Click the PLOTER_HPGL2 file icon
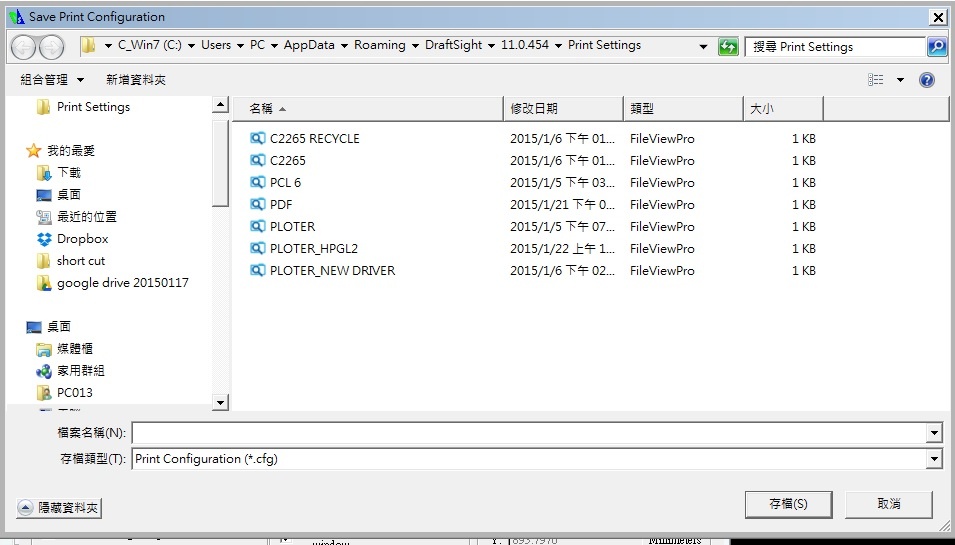Screen dimensions: 955x545 coord(258,248)
